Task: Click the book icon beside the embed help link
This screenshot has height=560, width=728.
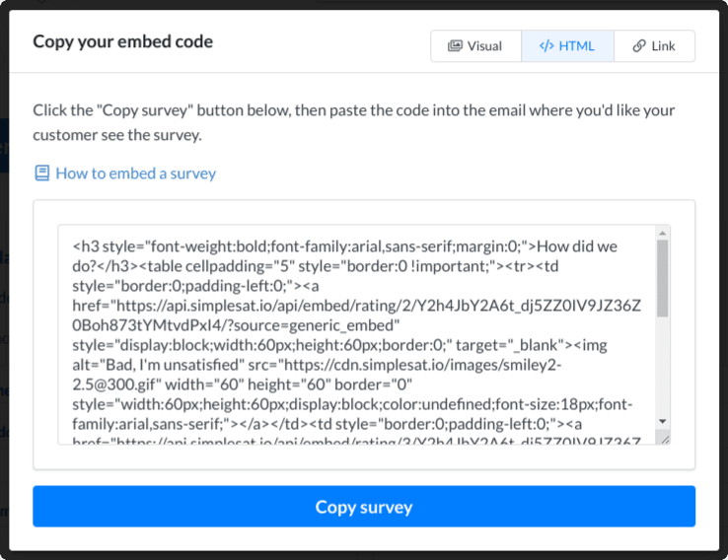Action: click(41, 174)
